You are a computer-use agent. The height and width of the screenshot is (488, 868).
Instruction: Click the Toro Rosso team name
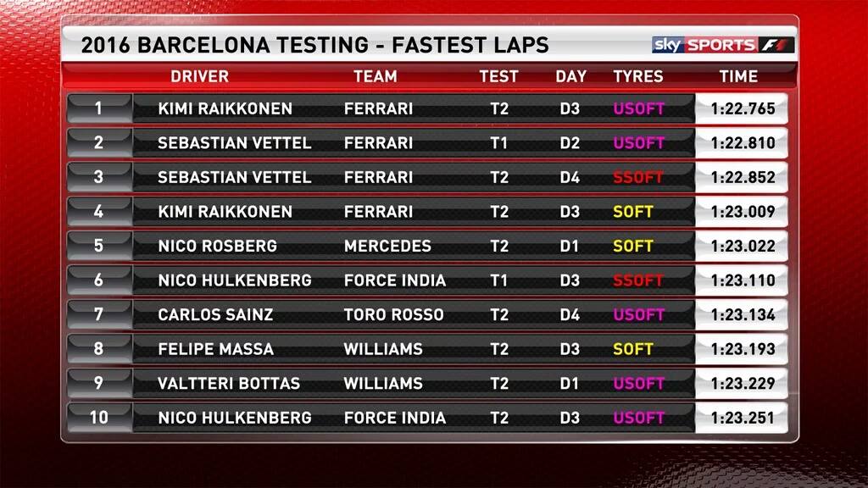[393, 315]
